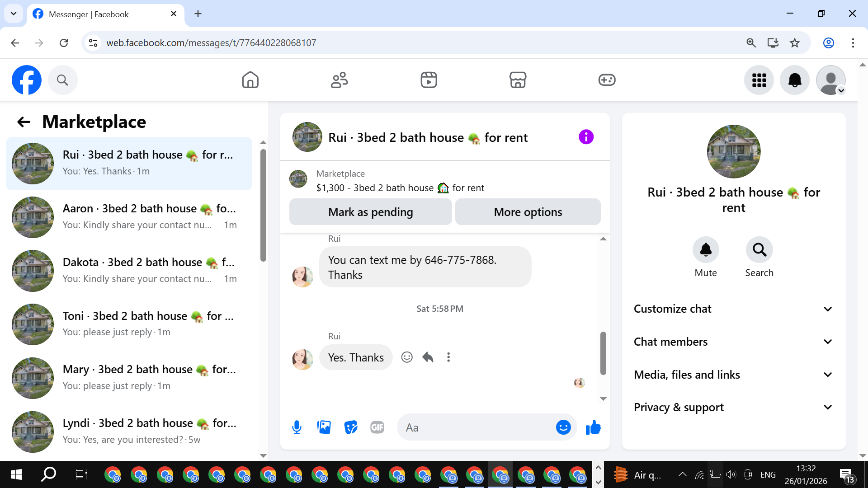Open emoji picker in message box

pos(563,427)
